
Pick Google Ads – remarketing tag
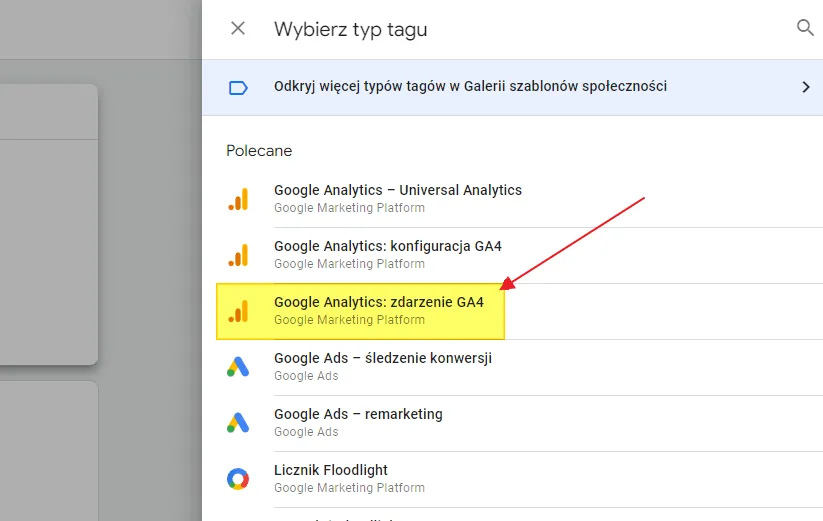[358, 414]
